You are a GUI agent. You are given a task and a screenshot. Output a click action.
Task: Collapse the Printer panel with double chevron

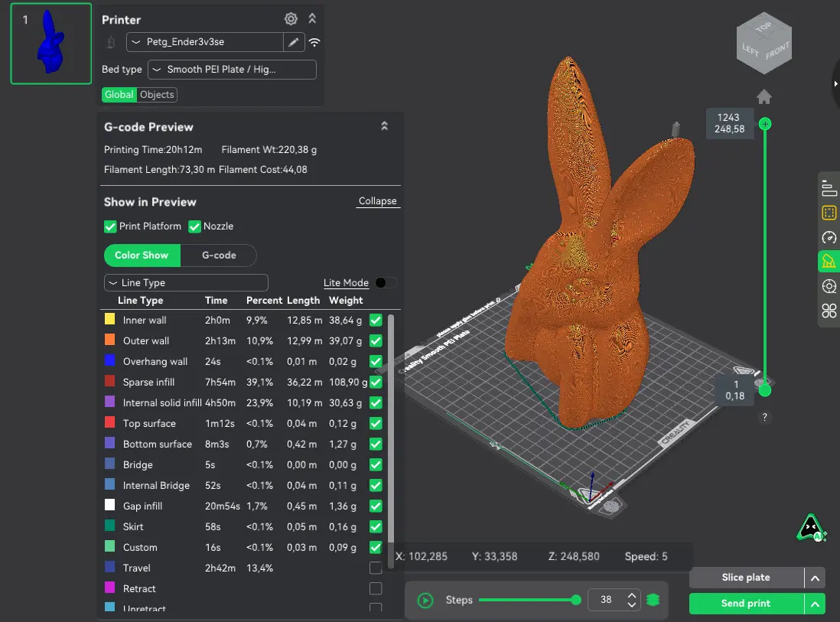[x=312, y=19]
